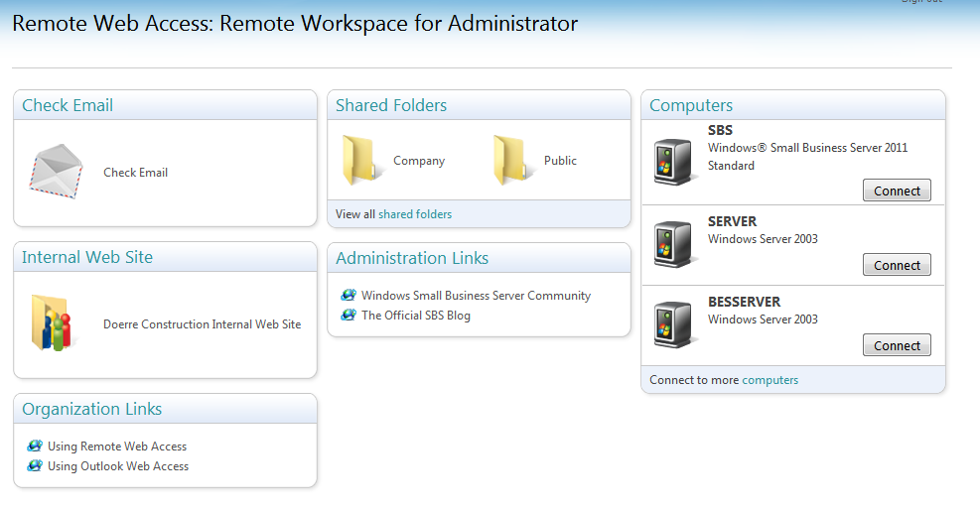This screenshot has width=980, height=511.
Task: Click the Computers panel heading
Action: point(691,105)
